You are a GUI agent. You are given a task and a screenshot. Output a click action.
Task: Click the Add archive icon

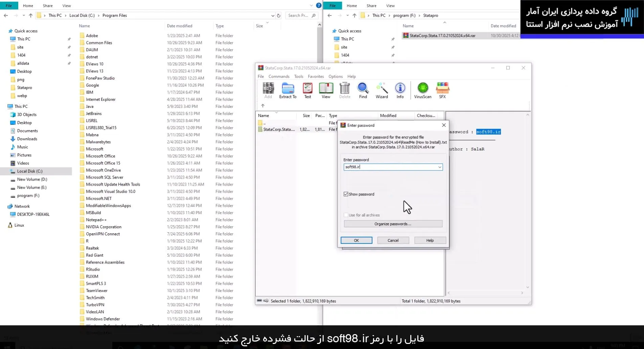pyautogui.click(x=268, y=90)
